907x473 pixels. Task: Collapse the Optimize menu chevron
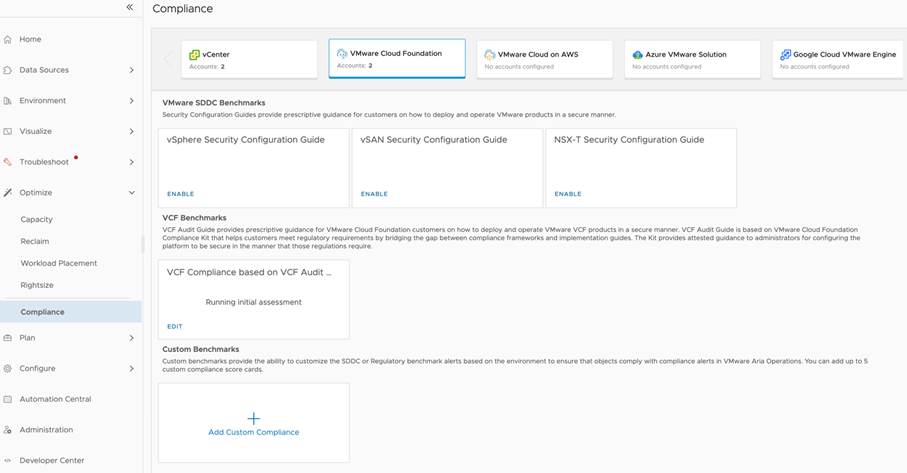131,193
